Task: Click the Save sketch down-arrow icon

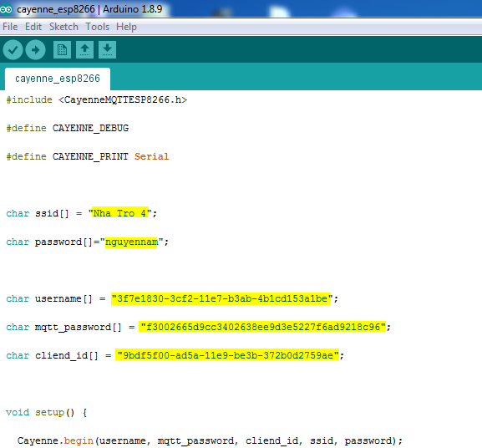Action: [x=107, y=49]
